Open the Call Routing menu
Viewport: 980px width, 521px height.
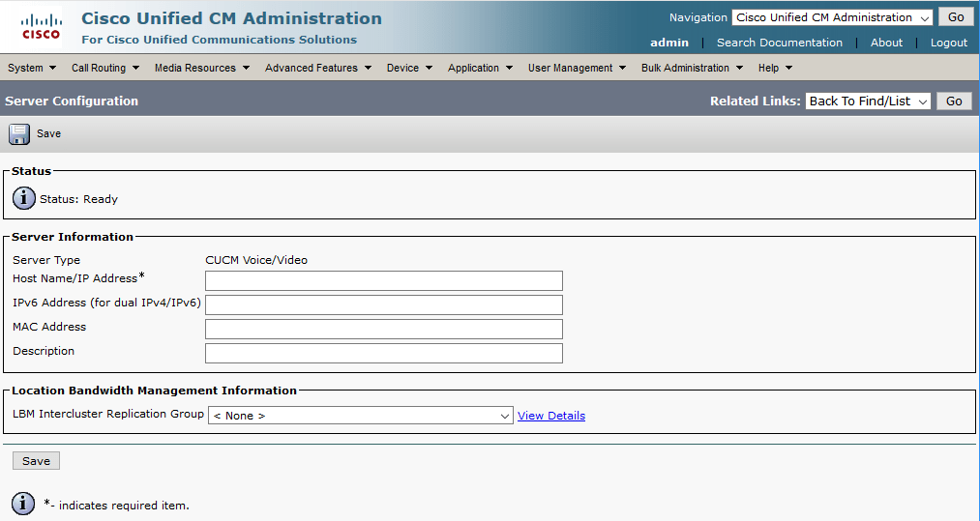point(105,68)
